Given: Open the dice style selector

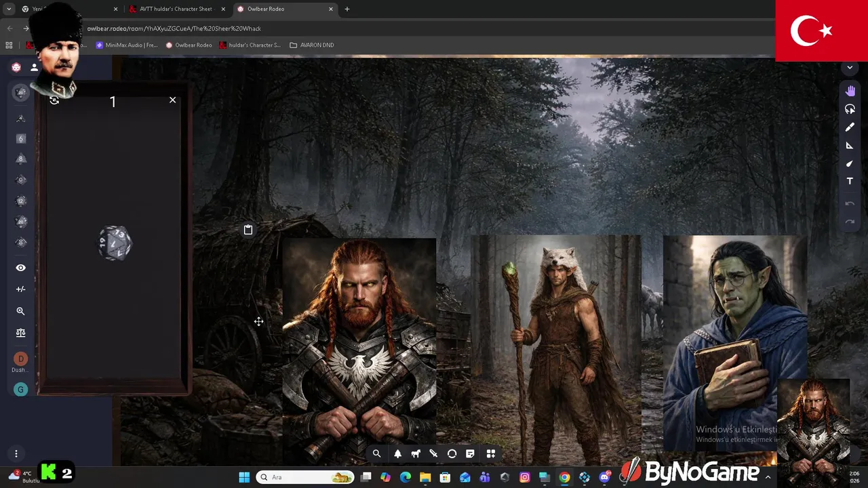Looking at the screenshot, I should tap(20, 93).
